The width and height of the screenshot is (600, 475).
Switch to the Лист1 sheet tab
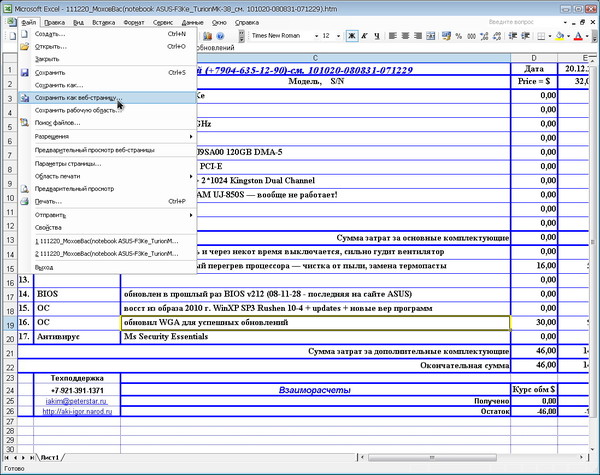pyautogui.click(x=51, y=457)
